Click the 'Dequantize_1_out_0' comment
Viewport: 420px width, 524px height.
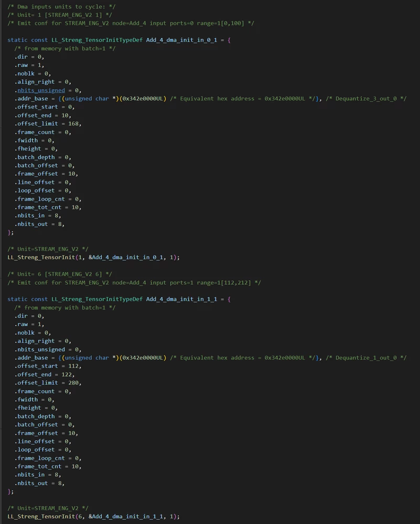pos(366,358)
